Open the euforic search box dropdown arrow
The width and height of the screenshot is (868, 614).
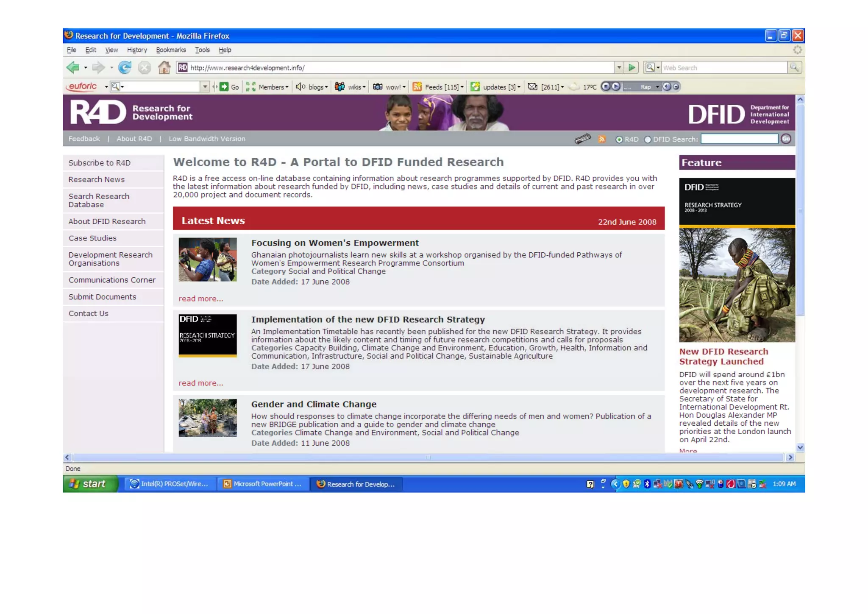[x=205, y=87]
